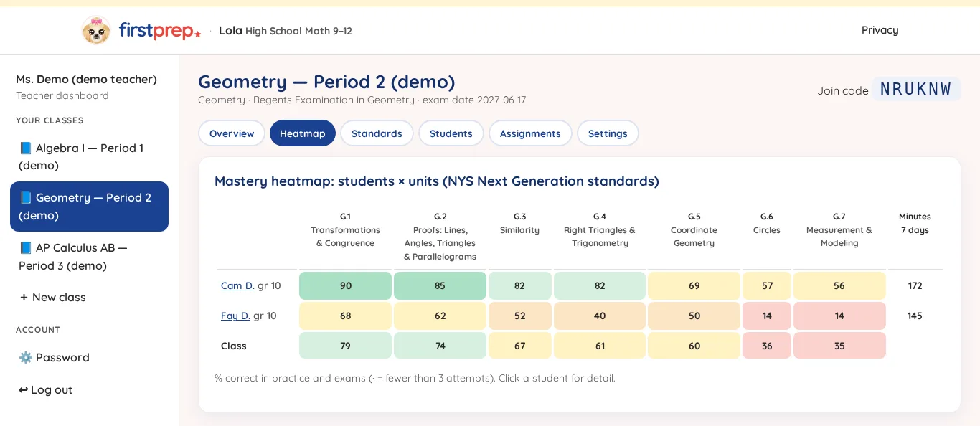Click Class average G.4 cell 61
980x426 pixels.
click(600, 346)
